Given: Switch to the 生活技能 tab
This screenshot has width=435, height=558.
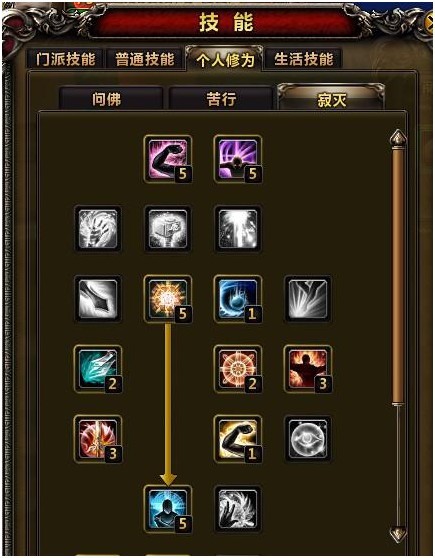Looking at the screenshot, I should [x=304, y=59].
